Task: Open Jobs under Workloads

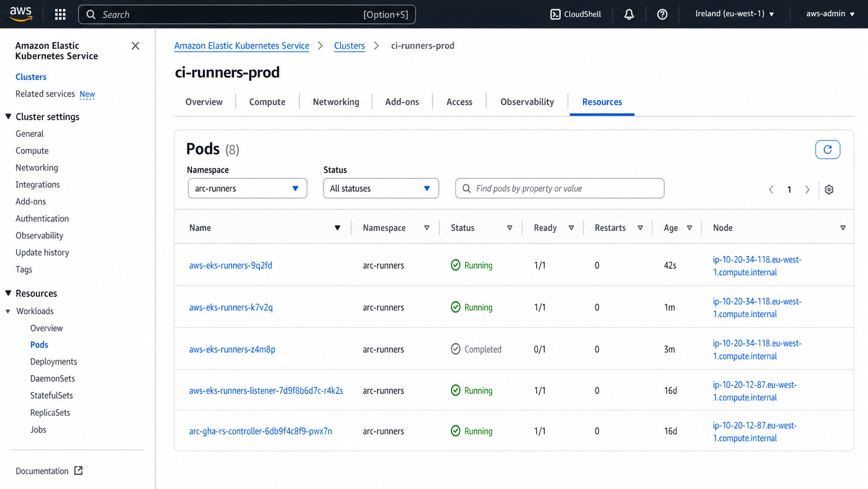Action: 38,430
